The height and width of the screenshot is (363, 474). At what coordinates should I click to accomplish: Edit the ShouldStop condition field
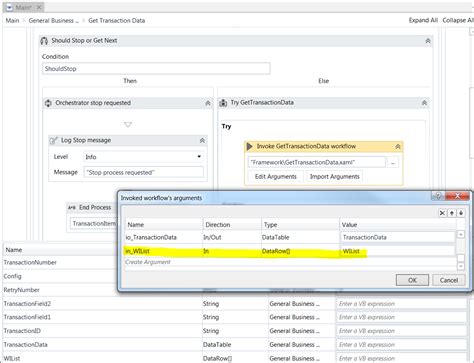156,69
